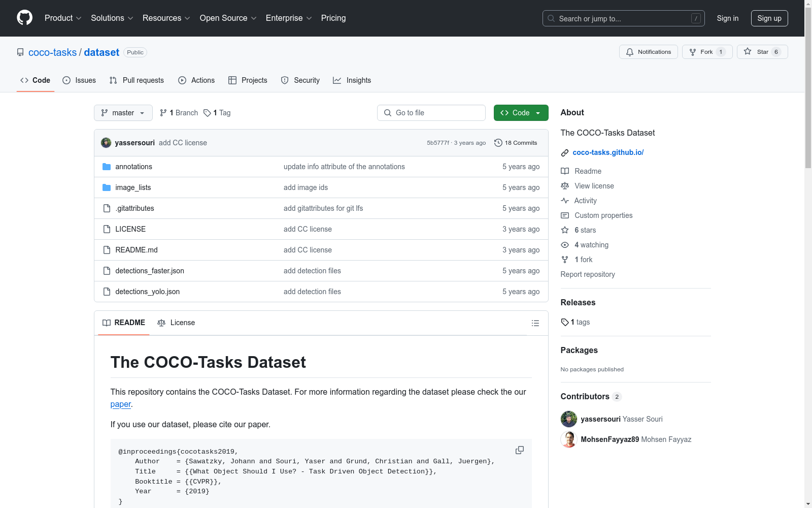Open the Projects tab
This screenshot has height=508, width=812.
click(x=248, y=80)
